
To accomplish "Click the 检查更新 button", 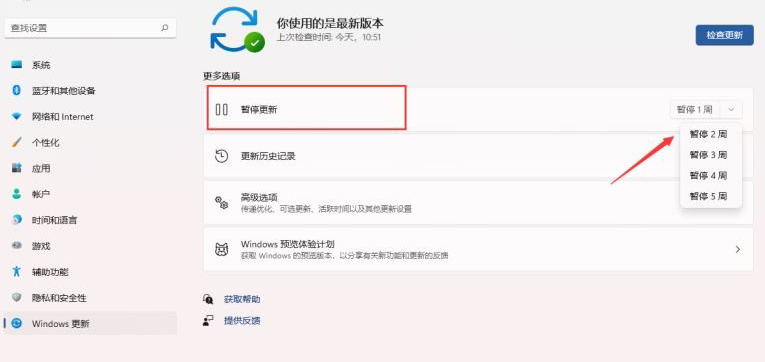I will pos(725,35).
